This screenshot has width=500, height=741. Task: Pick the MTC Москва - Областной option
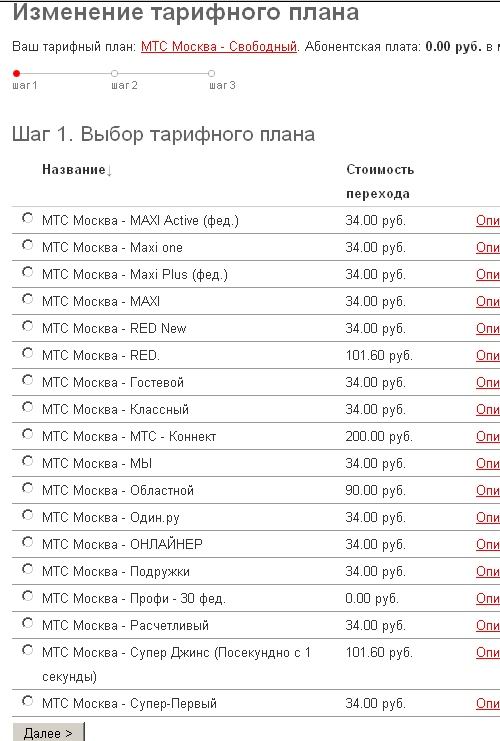click(x=27, y=488)
